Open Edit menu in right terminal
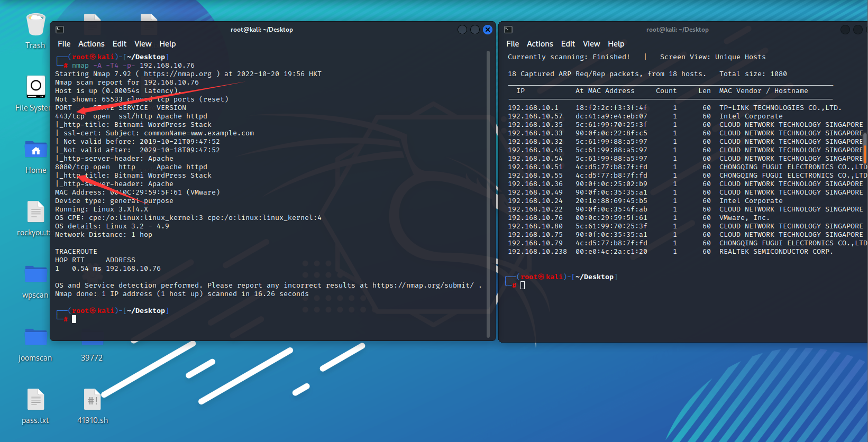 pos(568,44)
